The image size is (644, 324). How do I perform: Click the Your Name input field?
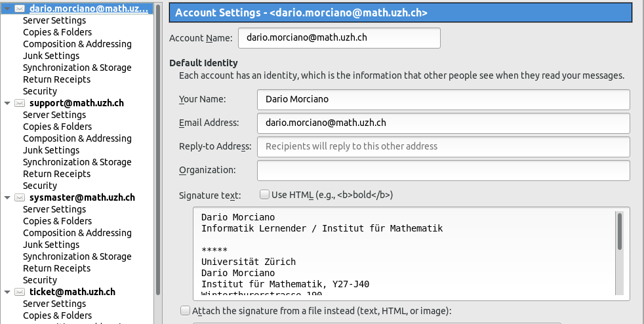click(x=443, y=100)
